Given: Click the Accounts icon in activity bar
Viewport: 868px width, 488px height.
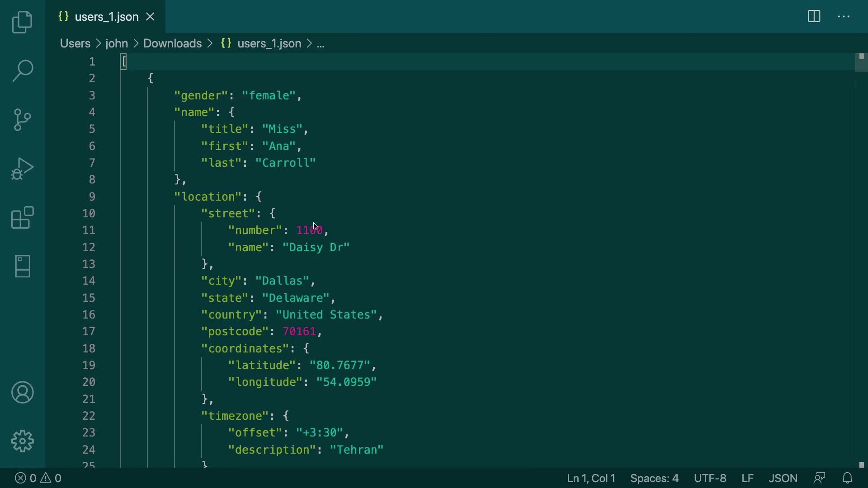Looking at the screenshot, I should (x=22, y=392).
